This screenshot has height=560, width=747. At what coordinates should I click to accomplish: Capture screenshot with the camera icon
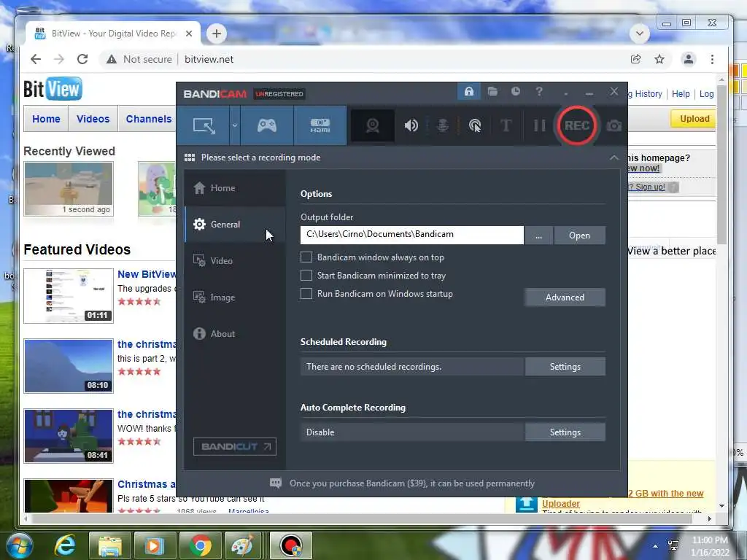pos(614,125)
